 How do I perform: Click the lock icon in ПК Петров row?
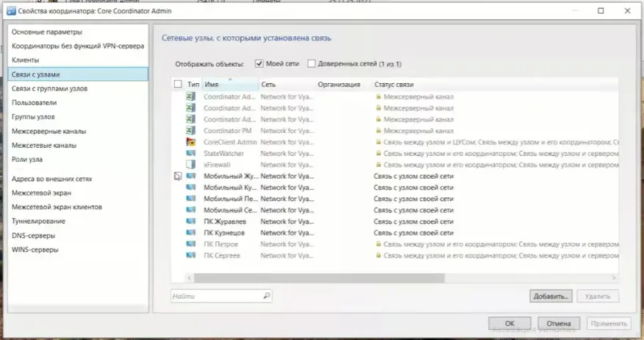pos(379,244)
